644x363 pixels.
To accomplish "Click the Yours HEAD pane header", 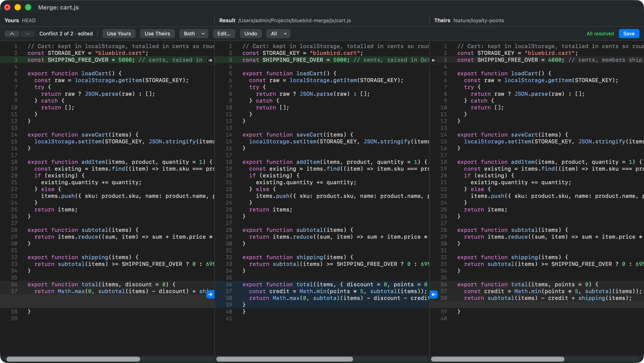I will 20,20.
